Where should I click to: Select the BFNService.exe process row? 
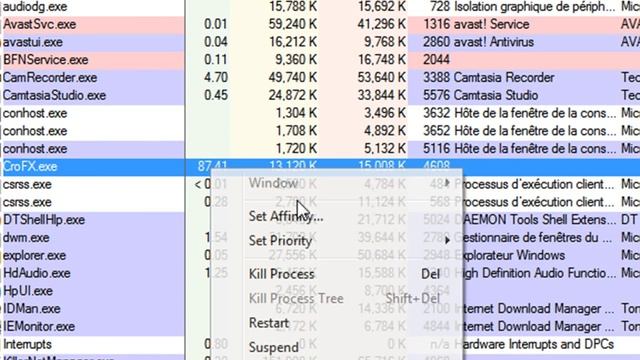click(320, 60)
